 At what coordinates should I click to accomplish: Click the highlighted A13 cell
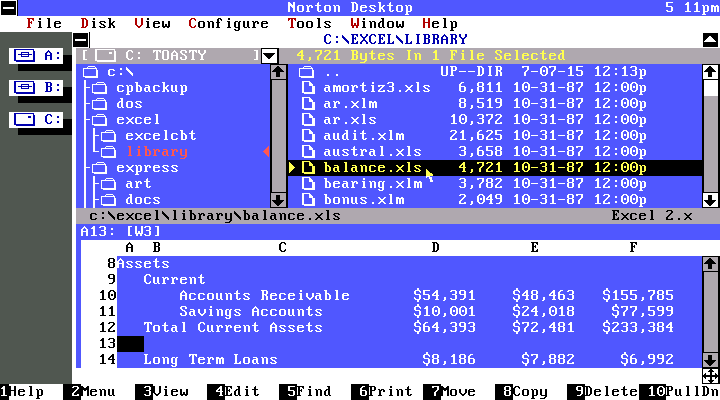point(130,344)
